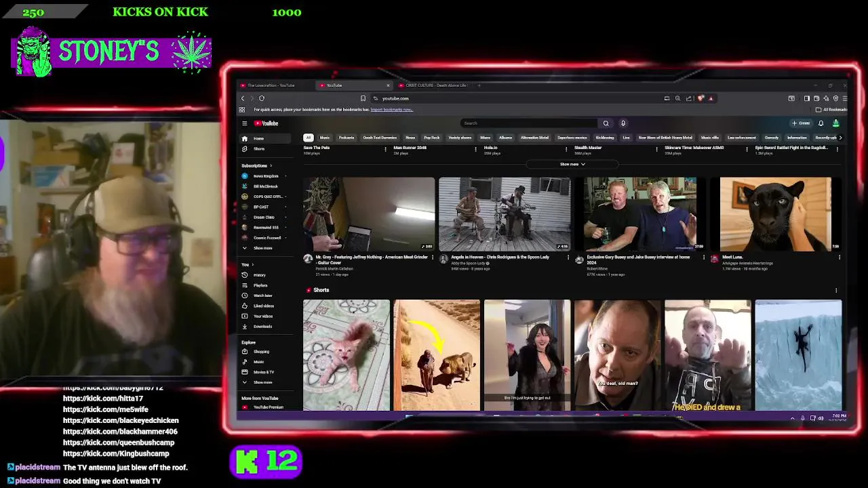
Task: Open Downloads in the YouTube sidebar
Action: pos(264,326)
